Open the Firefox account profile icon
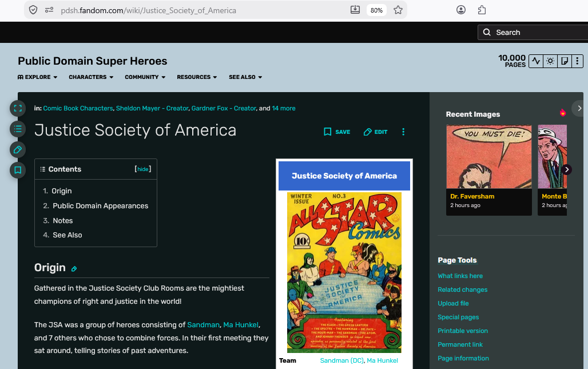The height and width of the screenshot is (369, 588). (461, 10)
